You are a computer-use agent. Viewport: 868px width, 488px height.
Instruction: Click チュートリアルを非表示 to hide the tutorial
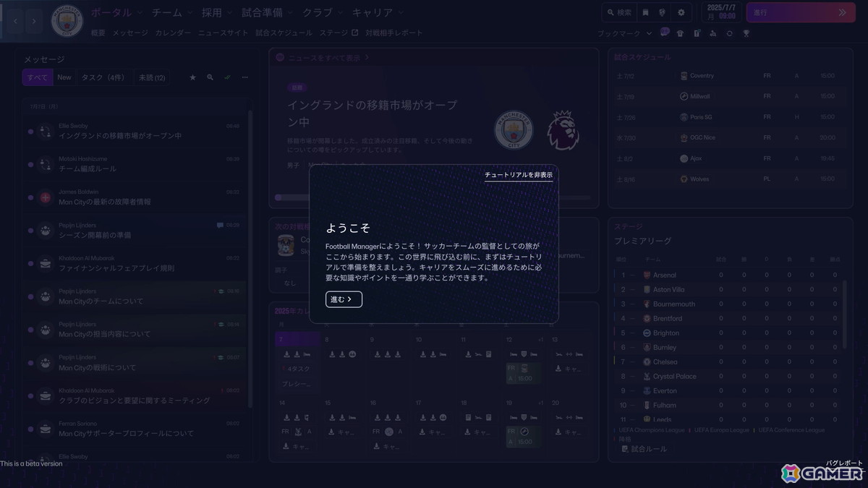(x=519, y=176)
